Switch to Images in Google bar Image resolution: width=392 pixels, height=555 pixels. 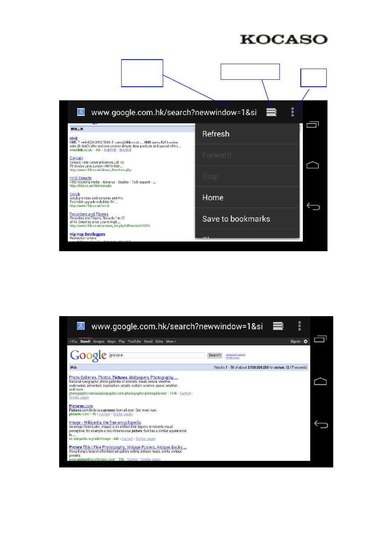click(x=99, y=342)
